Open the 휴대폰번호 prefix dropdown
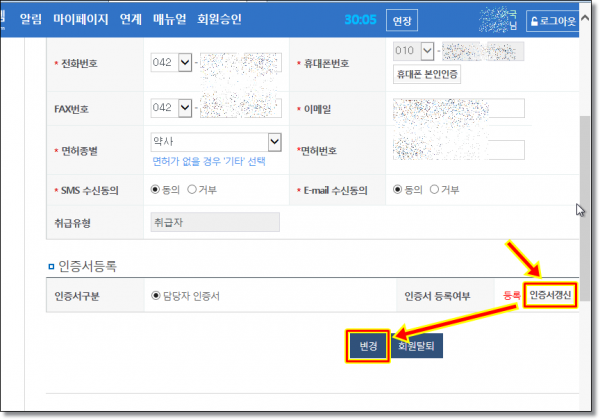Image resolution: width=600 pixels, height=420 pixels. pyautogui.click(x=427, y=50)
